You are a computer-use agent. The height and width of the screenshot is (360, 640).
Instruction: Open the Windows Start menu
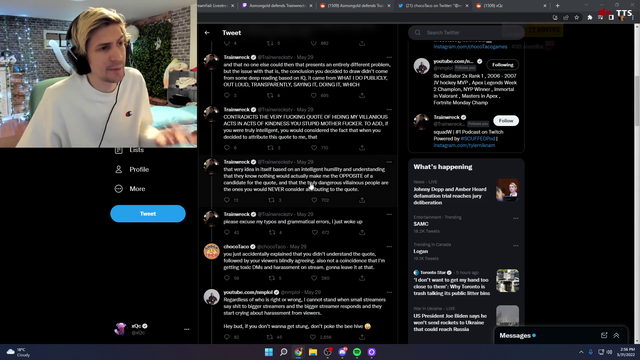(269, 352)
